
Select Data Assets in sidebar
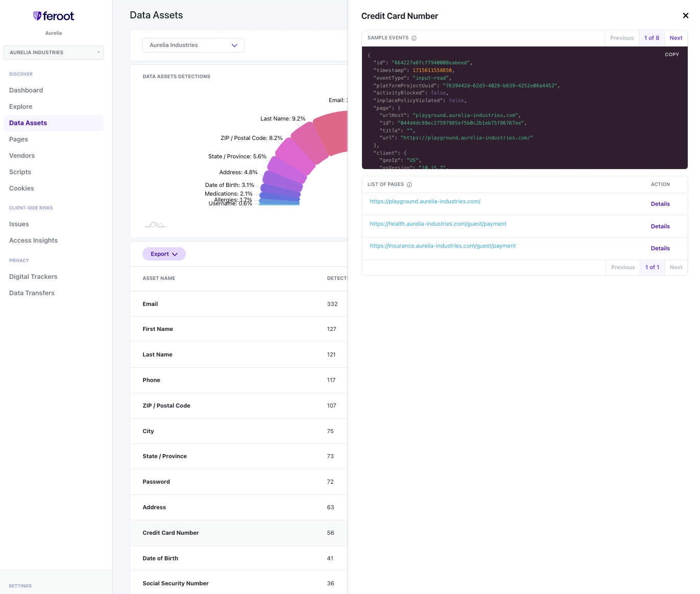(x=54, y=123)
